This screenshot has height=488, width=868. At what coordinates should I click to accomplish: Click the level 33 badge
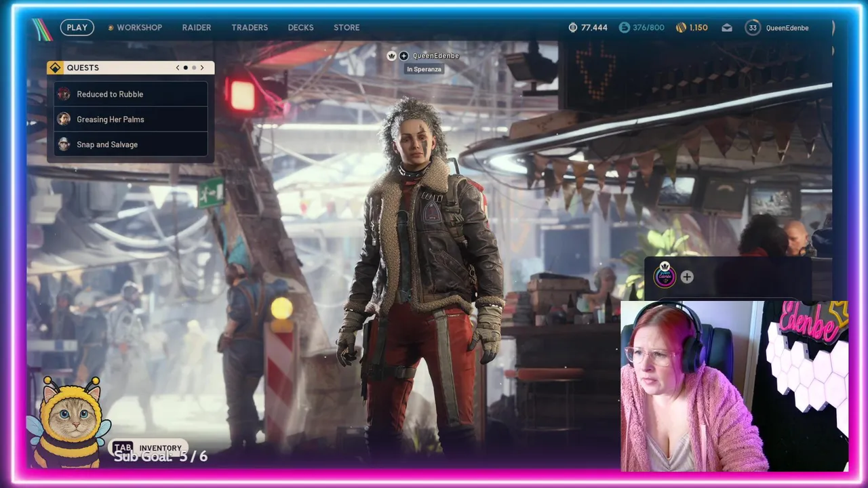click(753, 28)
